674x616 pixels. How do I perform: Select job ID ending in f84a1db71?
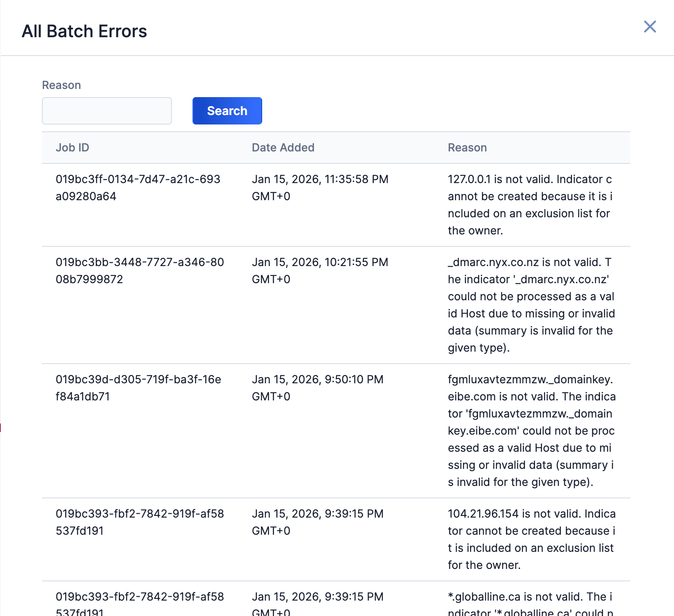point(138,388)
